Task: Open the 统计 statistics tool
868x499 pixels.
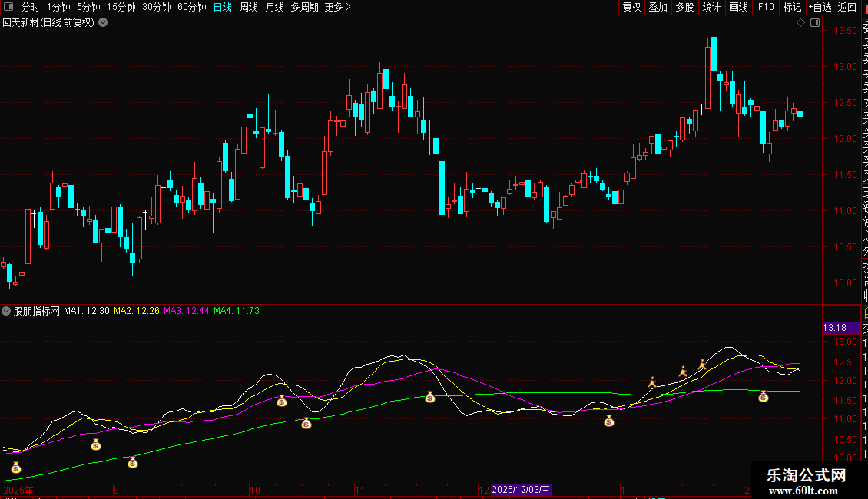Action: coord(711,7)
